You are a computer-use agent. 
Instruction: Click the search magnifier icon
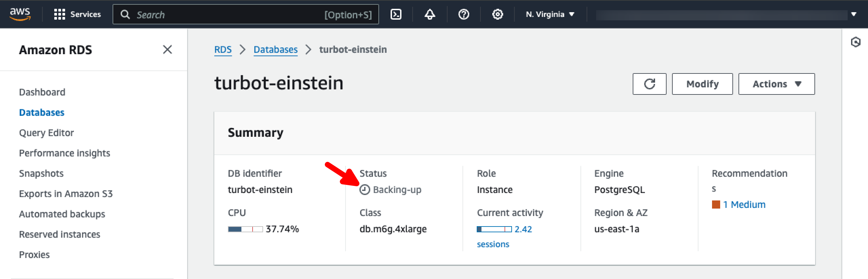125,15
